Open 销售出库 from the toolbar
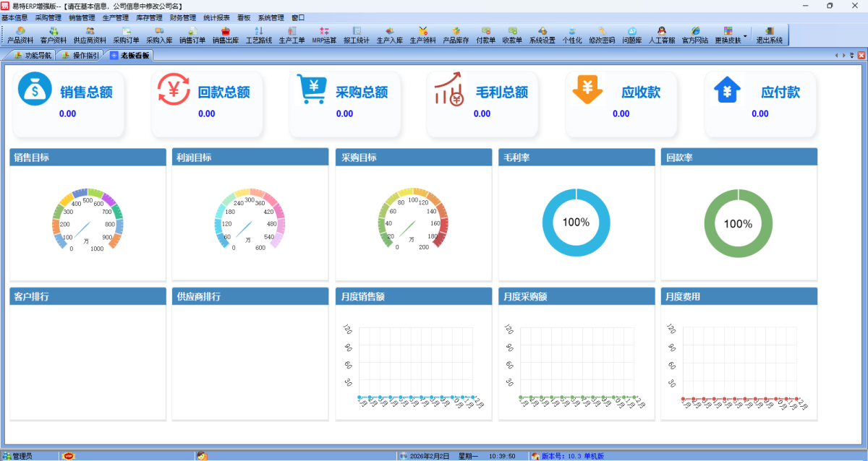868x461 pixels. (x=226, y=35)
